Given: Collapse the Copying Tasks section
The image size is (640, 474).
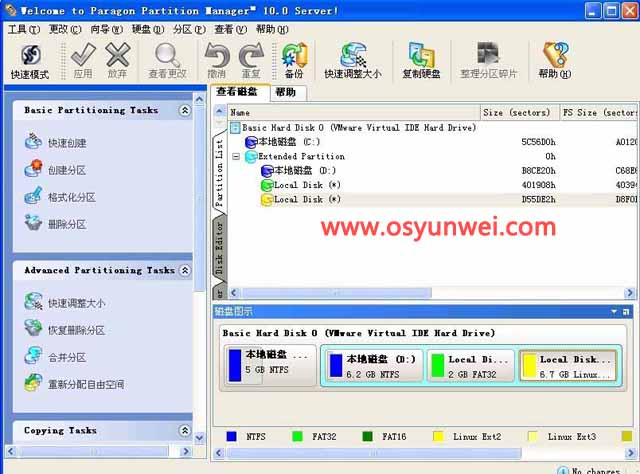Looking at the screenshot, I should pos(185,430).
